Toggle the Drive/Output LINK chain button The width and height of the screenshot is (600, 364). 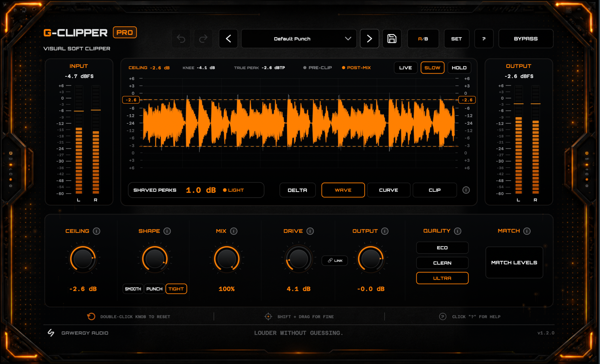tap(335, 261)
